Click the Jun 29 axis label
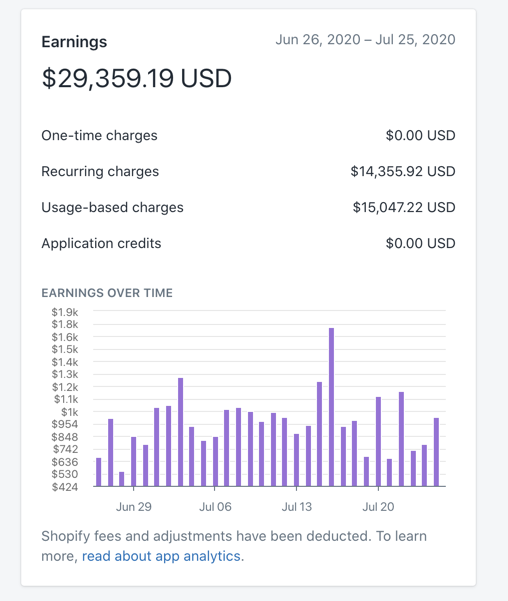This screenshot has width=508, height=601. pyautogui.click(x=134, y=507)
